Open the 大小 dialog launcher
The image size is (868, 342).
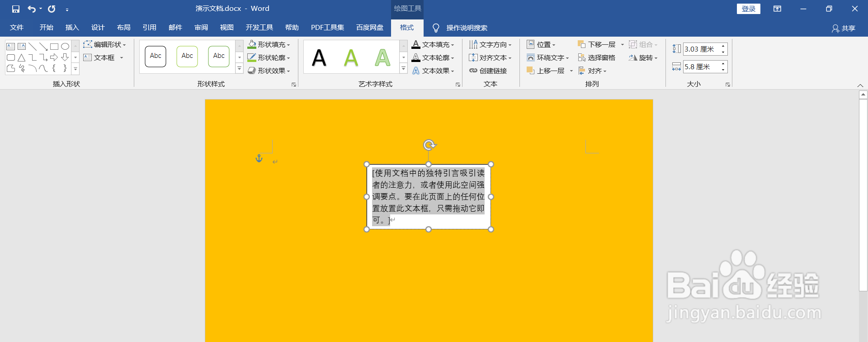[727, 85]
